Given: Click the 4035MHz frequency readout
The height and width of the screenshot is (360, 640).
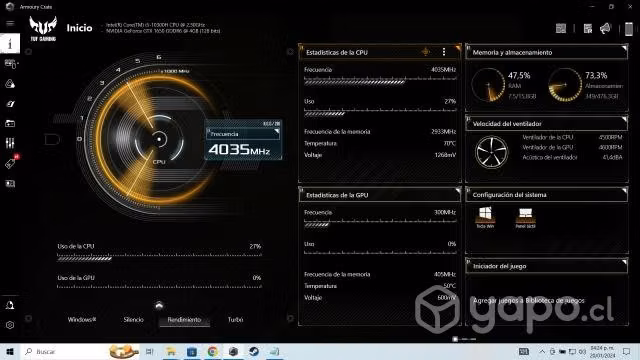Looking at the screenshot, I should 239,150.
